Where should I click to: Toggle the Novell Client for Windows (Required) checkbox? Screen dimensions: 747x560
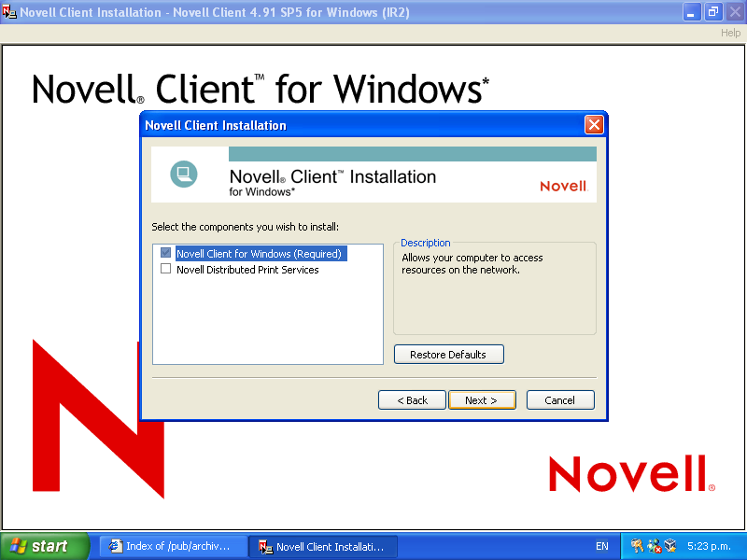click(x=166, y=253)
